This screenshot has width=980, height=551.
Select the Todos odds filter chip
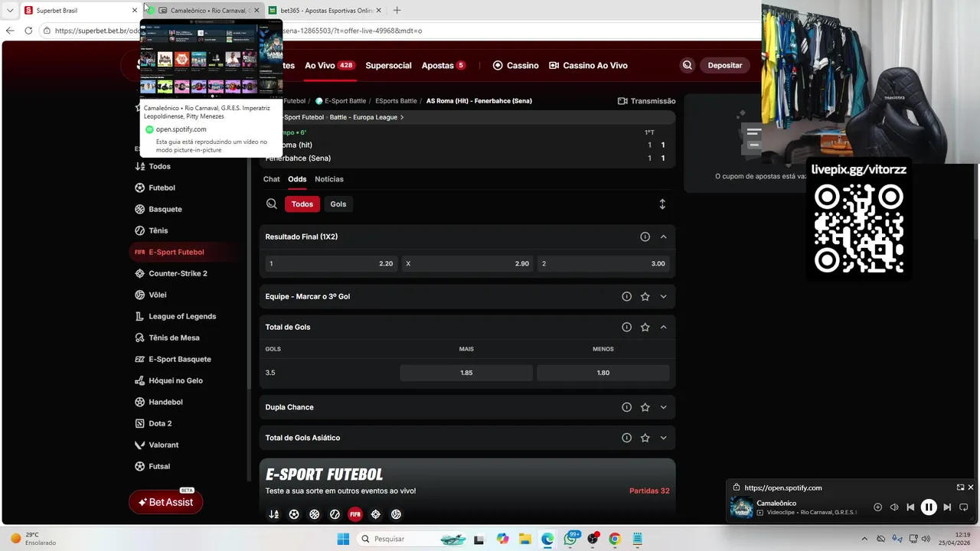click(302, 204)
